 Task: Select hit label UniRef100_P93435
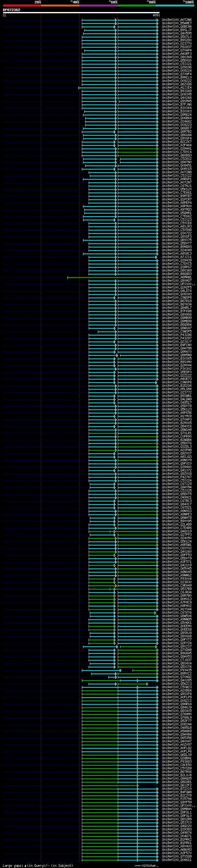point(177,670)
